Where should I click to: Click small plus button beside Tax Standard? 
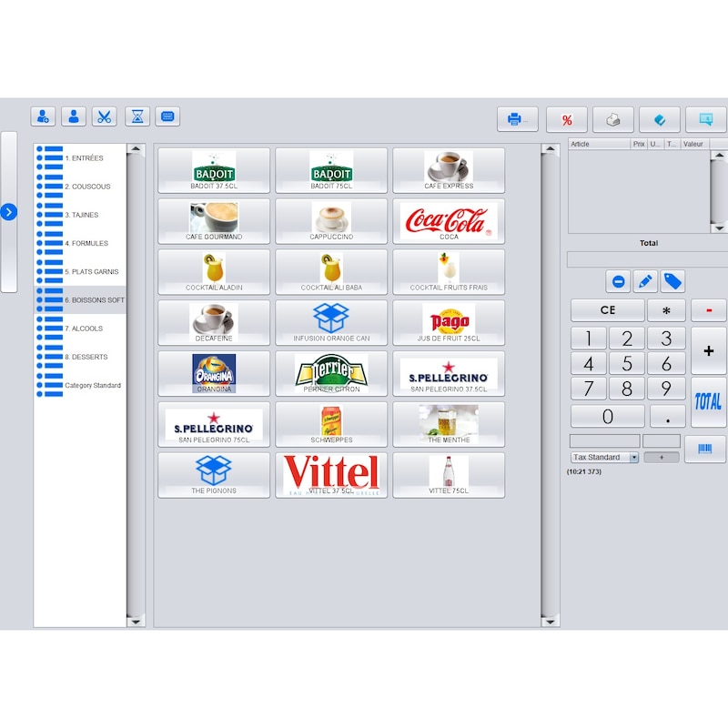[662, 457]
